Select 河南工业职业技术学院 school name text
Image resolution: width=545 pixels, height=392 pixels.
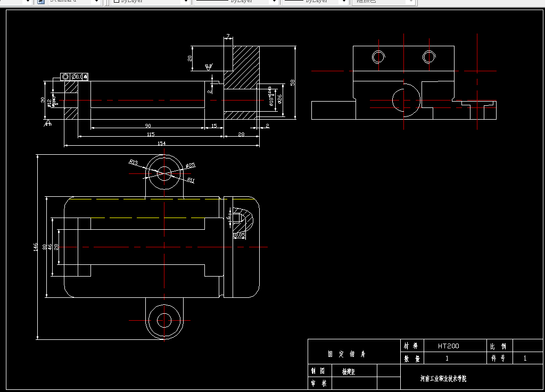[443, 379]
